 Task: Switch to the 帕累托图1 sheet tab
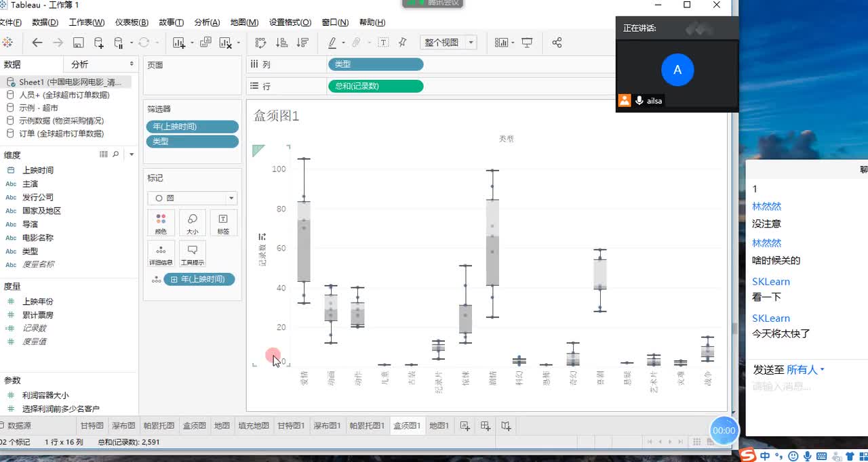367,425
